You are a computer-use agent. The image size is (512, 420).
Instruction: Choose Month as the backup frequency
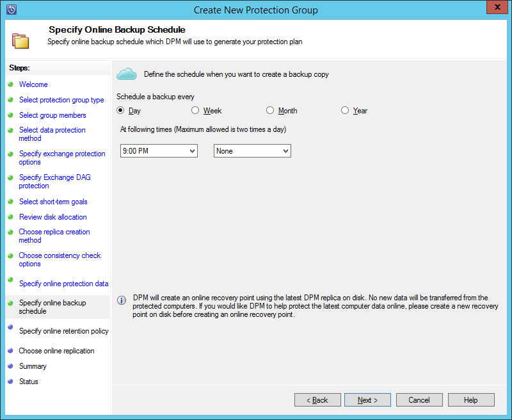(x=270, y=110)
